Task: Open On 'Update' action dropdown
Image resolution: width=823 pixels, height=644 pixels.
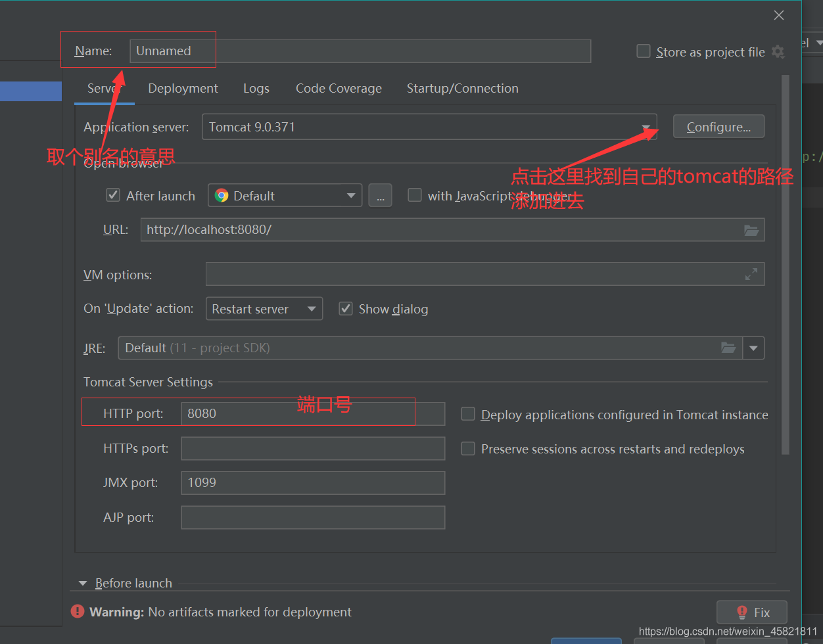Action: (264, 309)
